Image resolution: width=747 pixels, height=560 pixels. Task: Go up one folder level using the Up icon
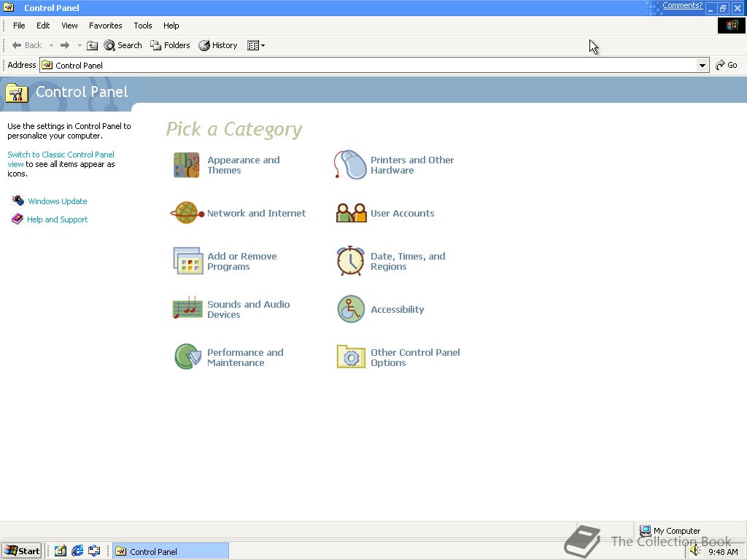tap(93, 45)
